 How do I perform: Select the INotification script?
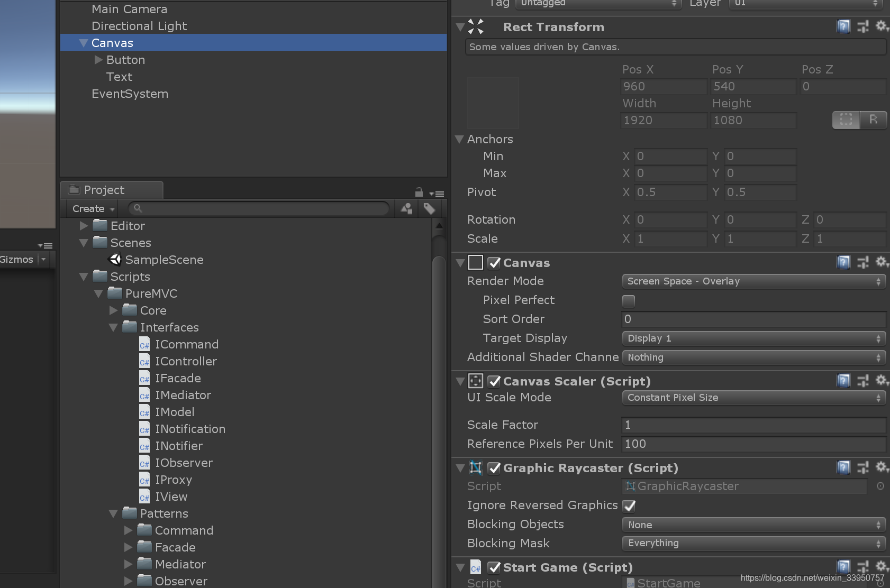tap(182, 429)
